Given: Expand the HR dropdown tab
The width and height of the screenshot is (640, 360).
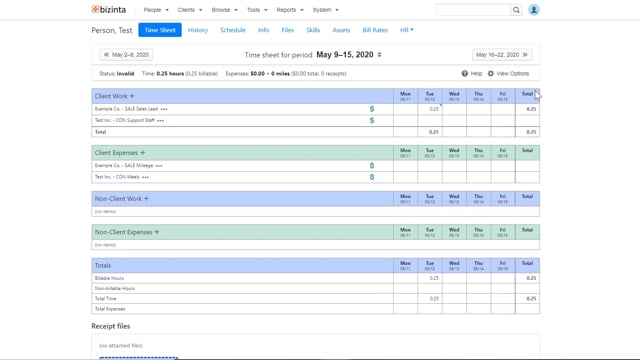Looking at the screenshot, I should point(407,30).
